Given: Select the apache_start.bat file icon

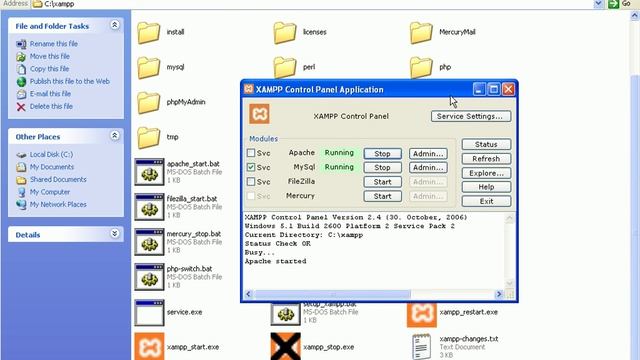Looking at the screenshot, I should click(x=149, y=172).
